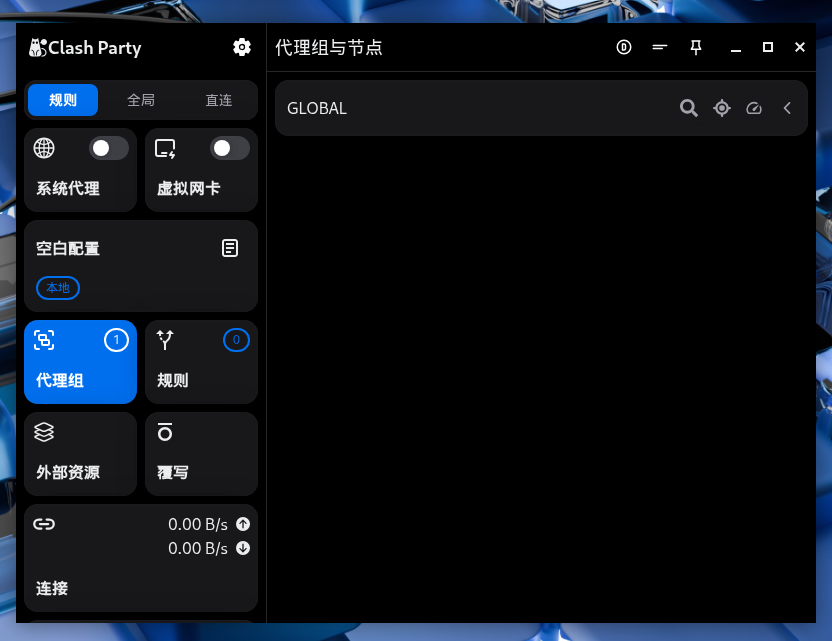Viewport: 832px width, 641px height.
Task: Switch to 全局 mode tab
Action: (141, 100)
